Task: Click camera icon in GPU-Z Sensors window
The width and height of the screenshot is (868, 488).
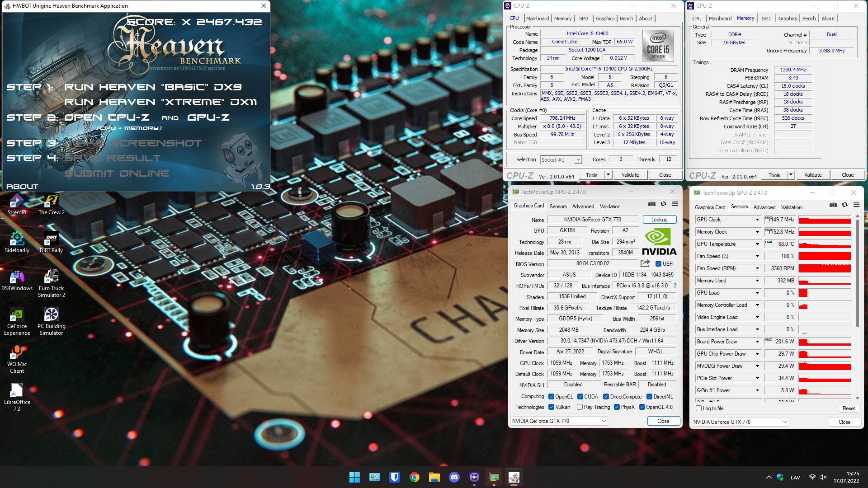Action: point(833,205)
